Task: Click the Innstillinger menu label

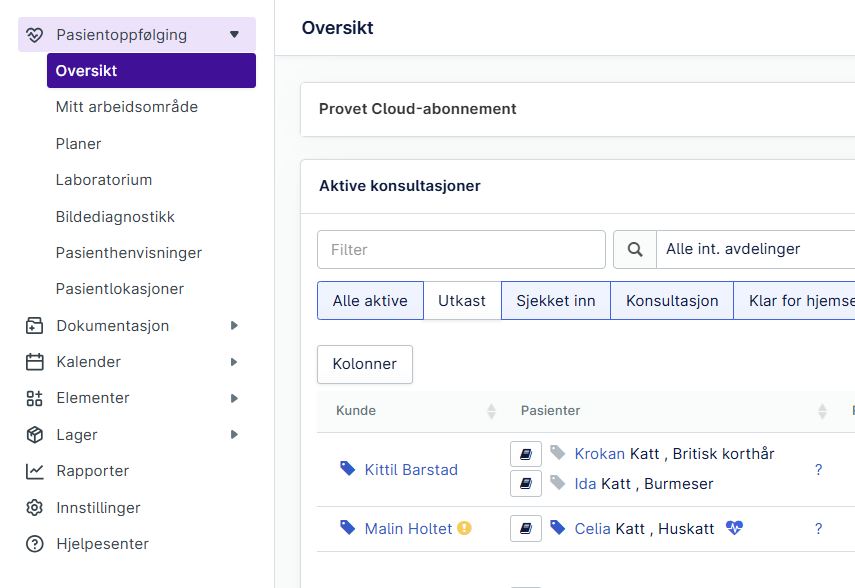Action: click(98, 508)
